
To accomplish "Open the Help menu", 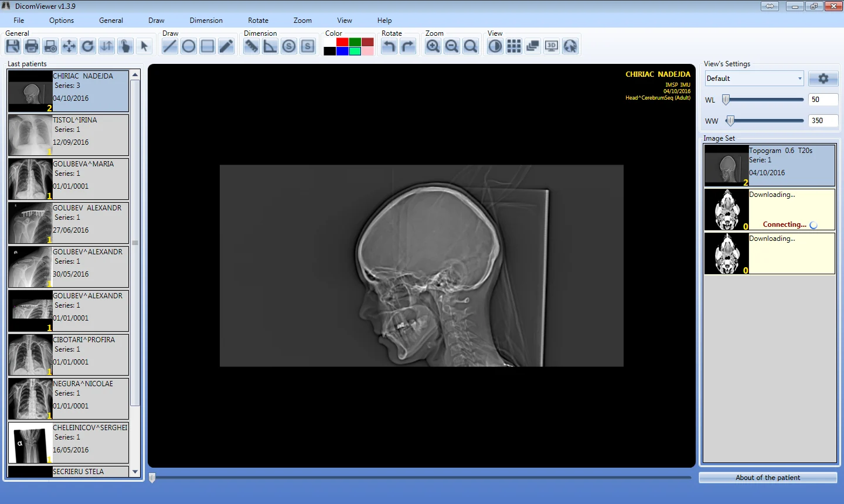I will point(384,21).
